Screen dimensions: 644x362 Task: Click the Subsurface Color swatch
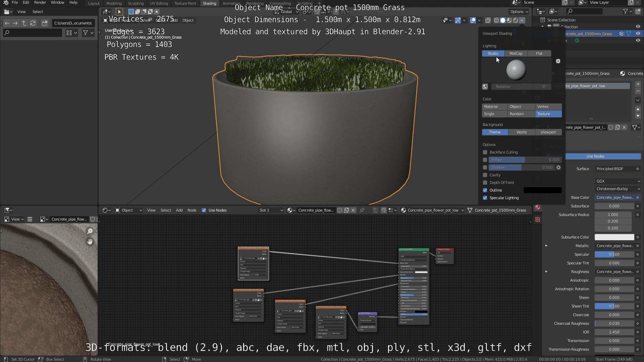[x=614, y=237]
